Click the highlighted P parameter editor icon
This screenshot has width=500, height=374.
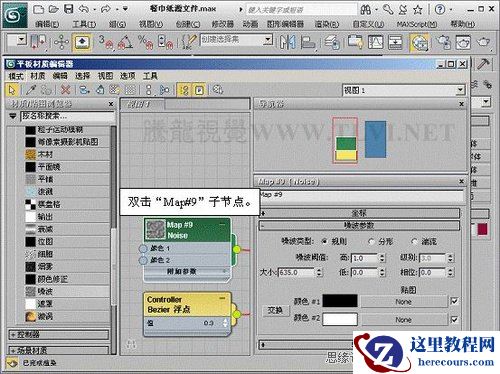click(199, 90)
